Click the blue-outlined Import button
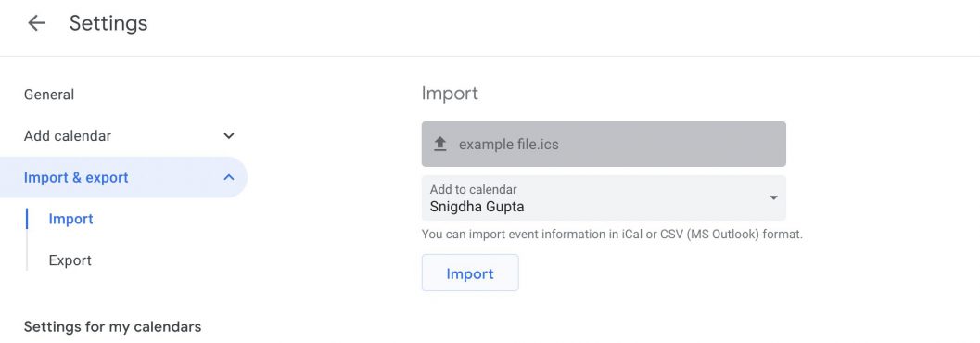The height and width of the screenshot is (343, 980). pyautogui.click(x=470, y=273)
